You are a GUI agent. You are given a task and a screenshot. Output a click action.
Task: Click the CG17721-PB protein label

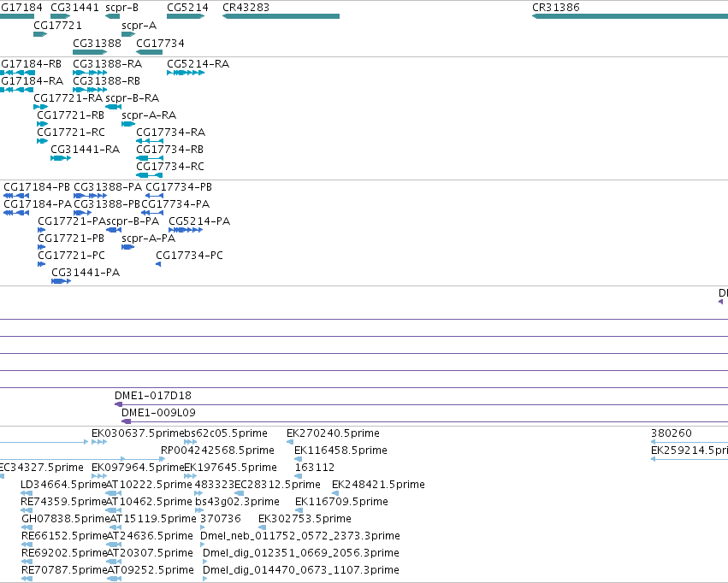71,238
